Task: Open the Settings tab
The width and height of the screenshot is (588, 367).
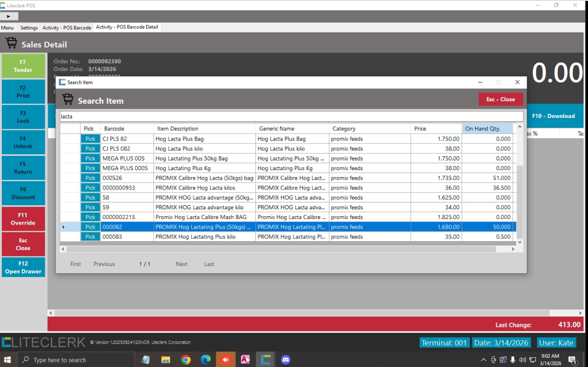Action: [x=29, y=28]
